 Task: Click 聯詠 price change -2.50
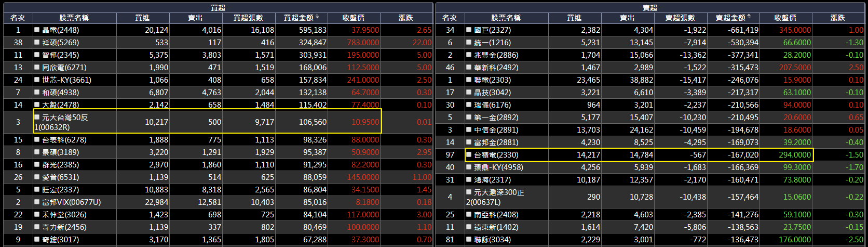(855, 240)
